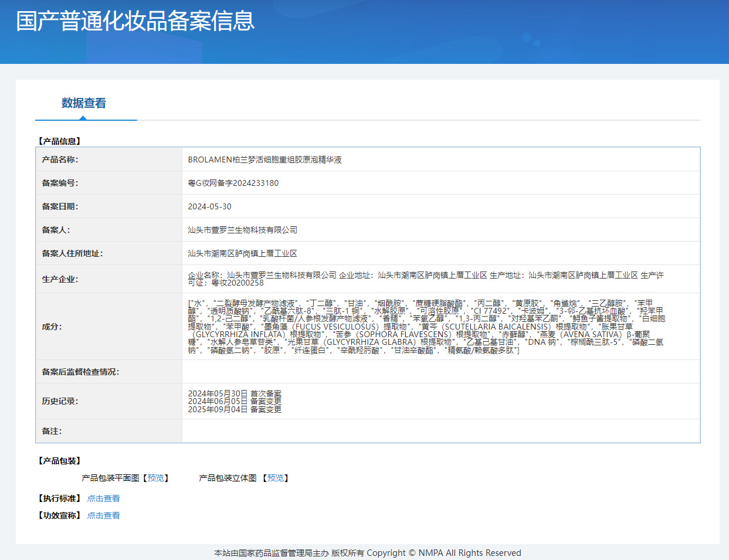Click the 备案人 row label

pyautogui.click(x=56, y=230)
